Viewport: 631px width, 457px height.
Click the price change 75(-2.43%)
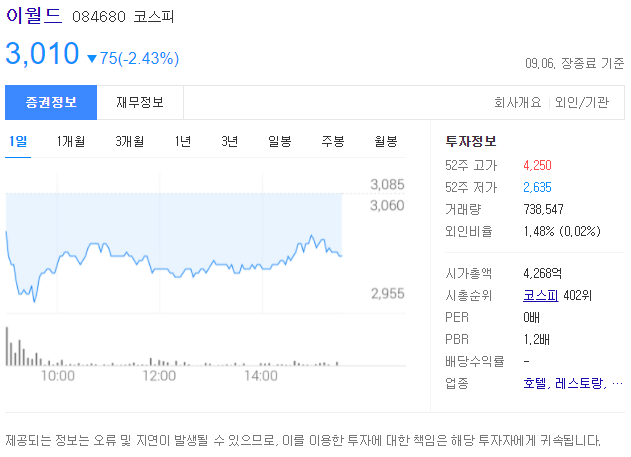point(139,58)
